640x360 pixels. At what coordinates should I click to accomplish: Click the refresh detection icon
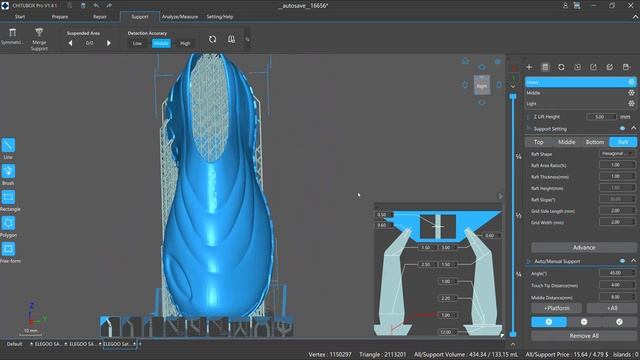tap(212, 39)
